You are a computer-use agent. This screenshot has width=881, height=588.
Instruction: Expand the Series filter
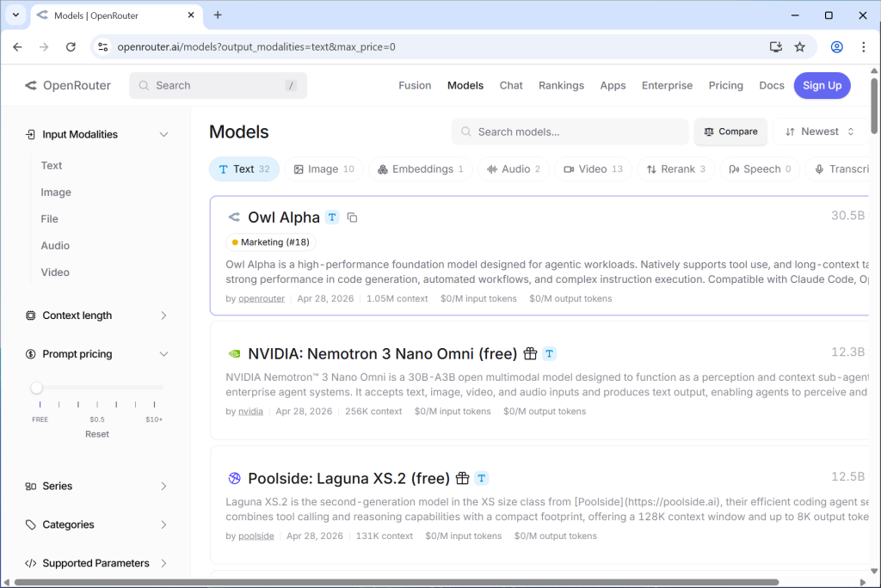click(96, 486)
